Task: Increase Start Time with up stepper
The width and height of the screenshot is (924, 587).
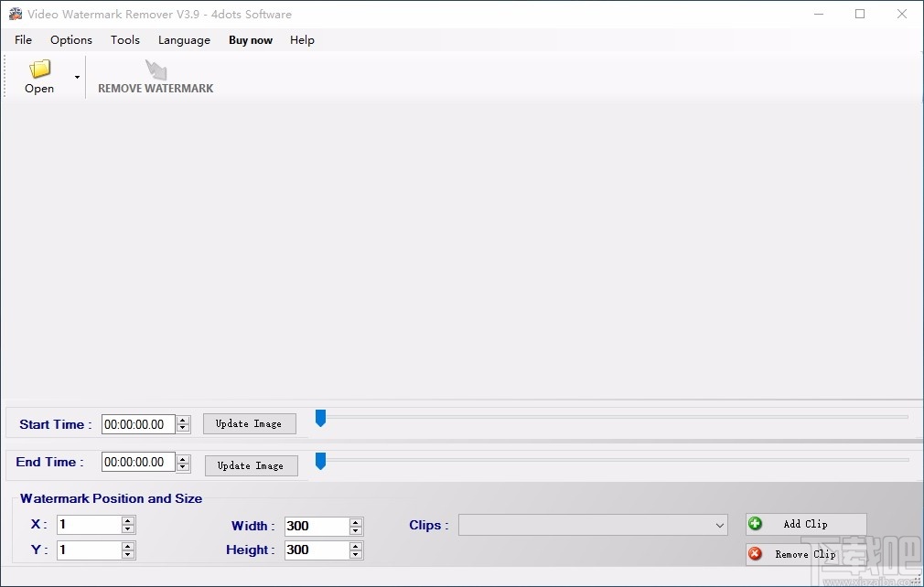Action: (x=183, y=421)
